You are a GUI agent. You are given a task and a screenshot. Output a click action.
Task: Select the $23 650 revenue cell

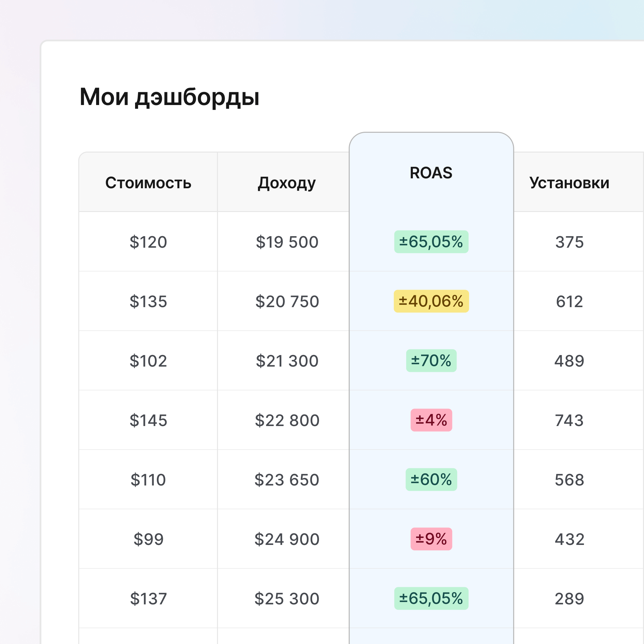click(x=287, y=480)
